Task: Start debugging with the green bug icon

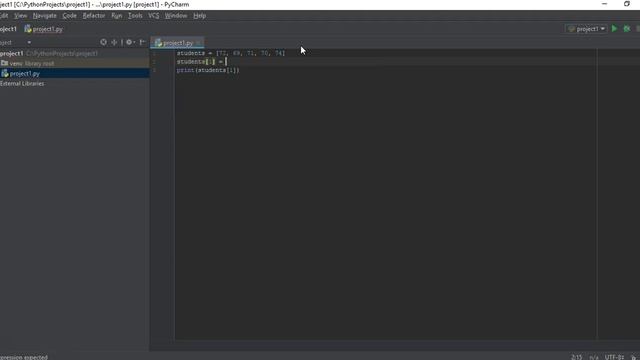Action: [x=627, y=29]
